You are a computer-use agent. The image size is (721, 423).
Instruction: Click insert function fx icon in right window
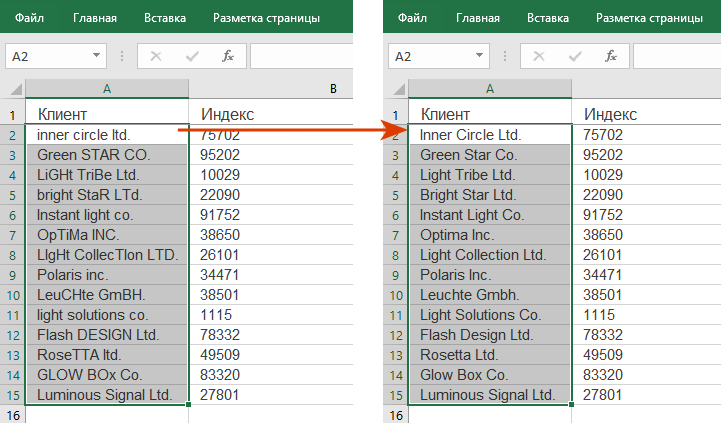pos(611,56)
